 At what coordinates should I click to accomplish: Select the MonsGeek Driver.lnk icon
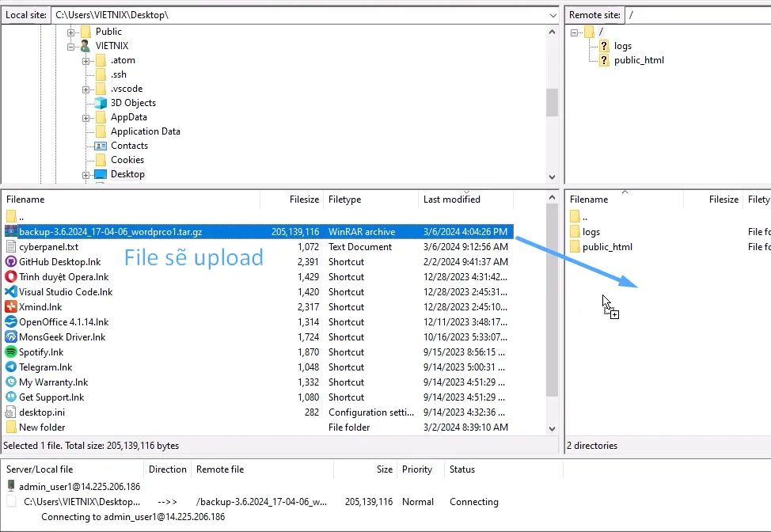coord(11,337)
